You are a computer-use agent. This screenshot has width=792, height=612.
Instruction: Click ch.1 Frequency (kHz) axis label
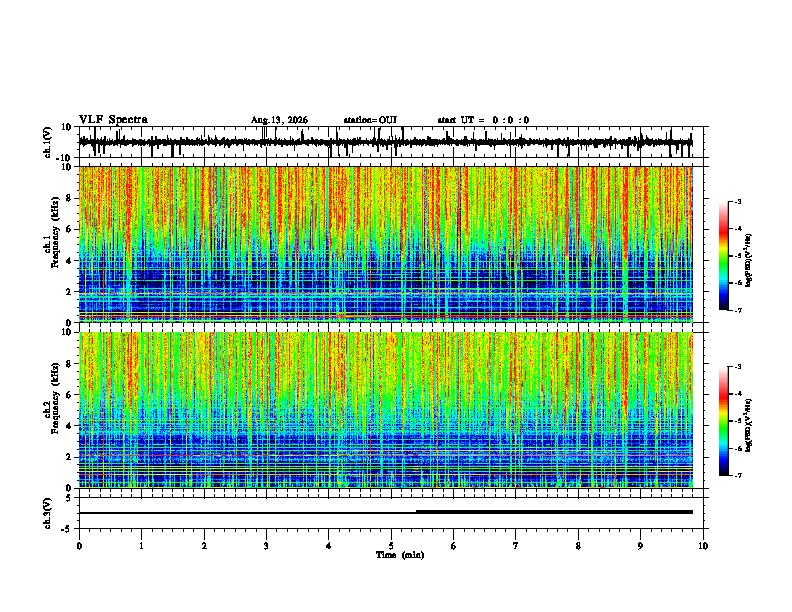pos(55,241)
